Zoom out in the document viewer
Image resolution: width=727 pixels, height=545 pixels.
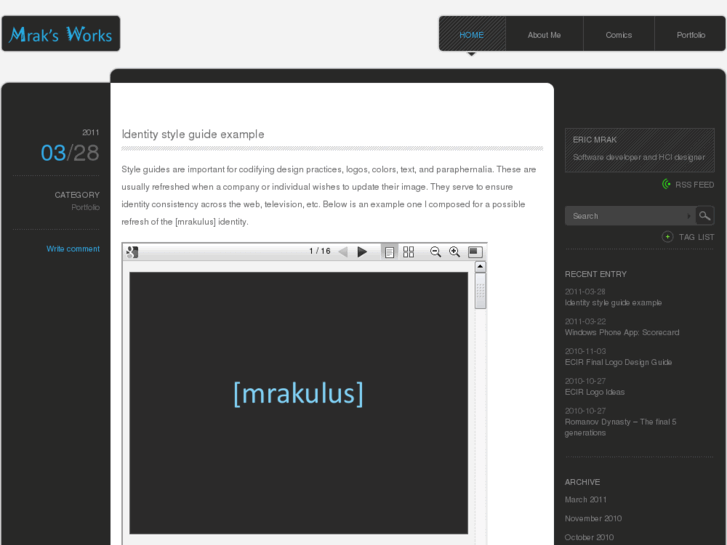[x=435, y=252]
